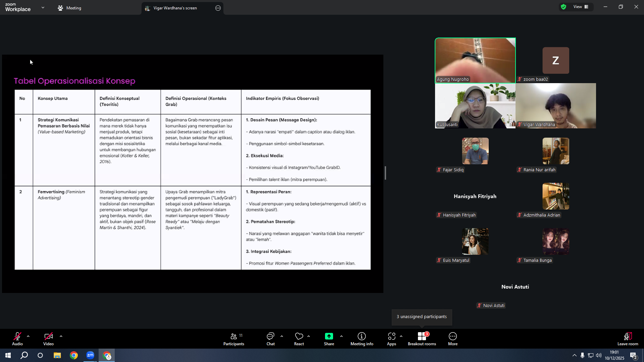Click Adzmithalia Adrian's profile picture

point(556,196)
